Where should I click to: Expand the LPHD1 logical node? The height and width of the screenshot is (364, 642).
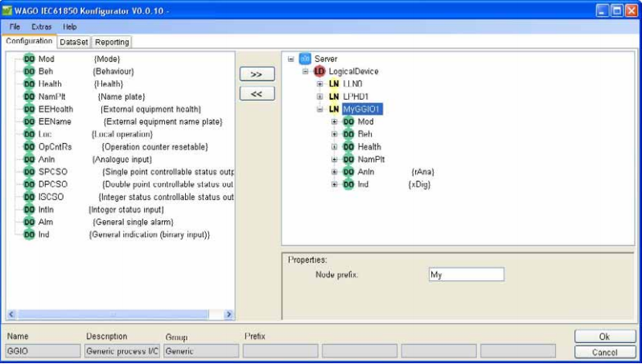point(319,96)
